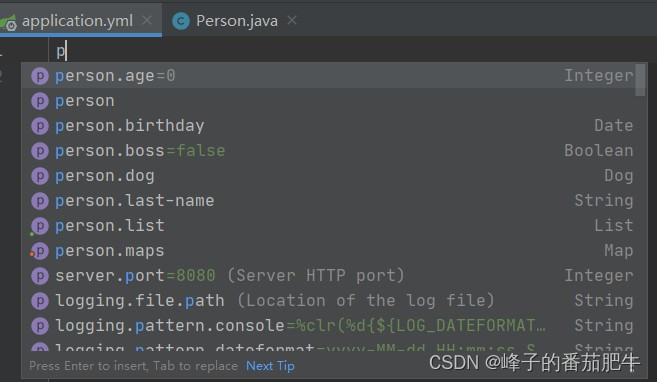The height and width of the screenshot is (382, 657).
Task: Select the application.yml tab
Action: (x=80, y=21)
